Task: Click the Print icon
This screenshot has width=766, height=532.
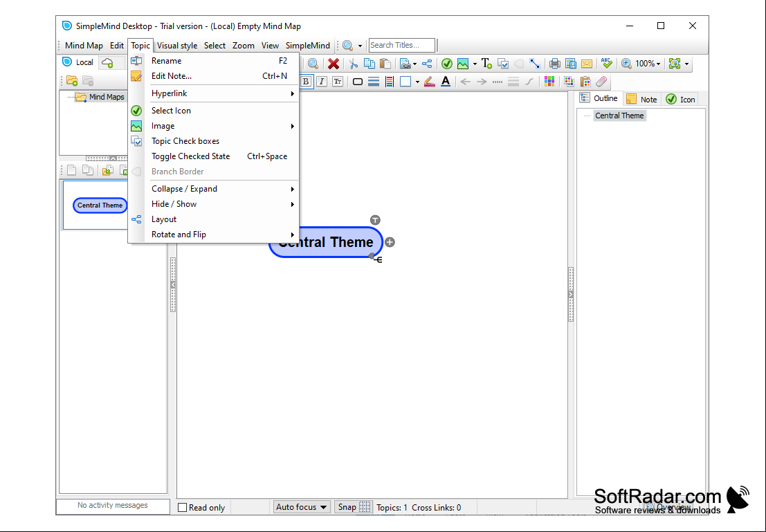Action: (x=554, y=64)
